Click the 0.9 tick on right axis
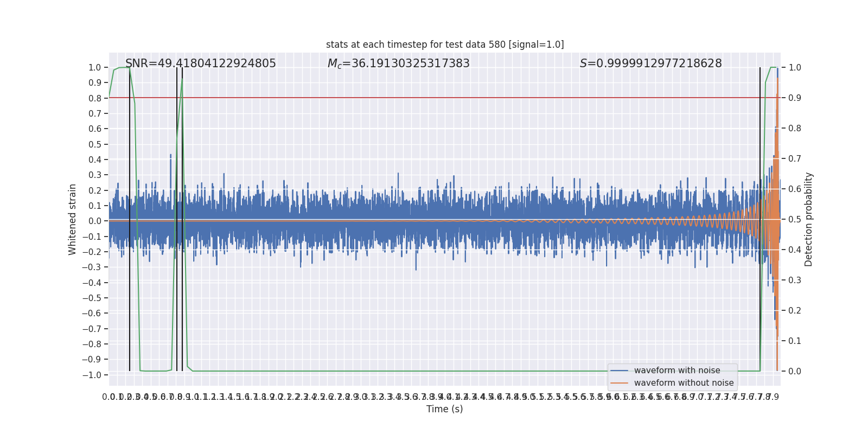 (x=795, y=98)
